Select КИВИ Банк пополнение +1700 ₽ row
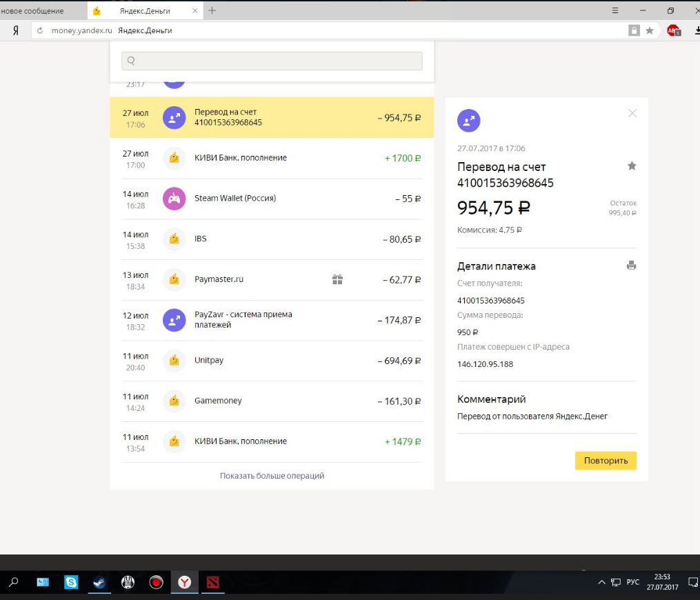Viewport: 700px width, 600px height. point(272,159)
